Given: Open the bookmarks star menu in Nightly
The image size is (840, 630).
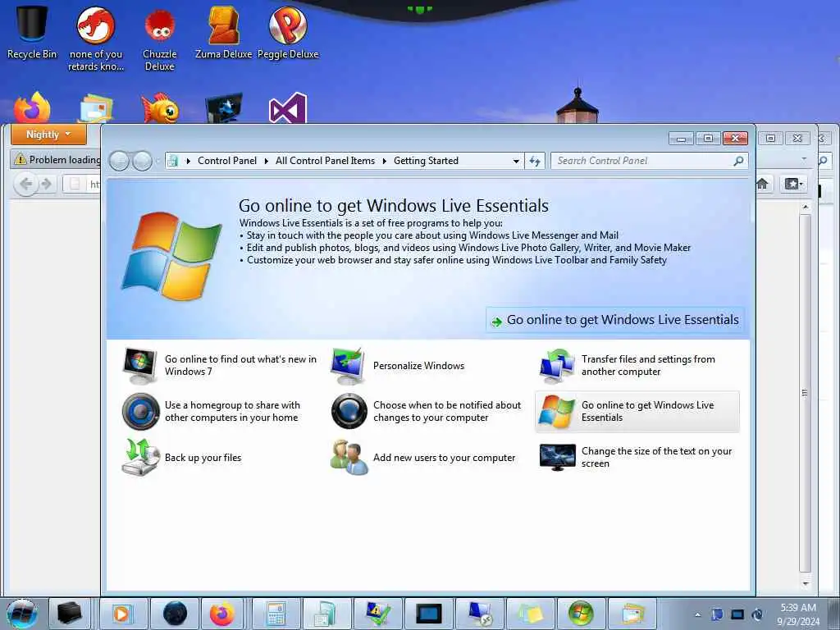Looking at the screenshot, I should pyautogui.click(x=793, y=185).
